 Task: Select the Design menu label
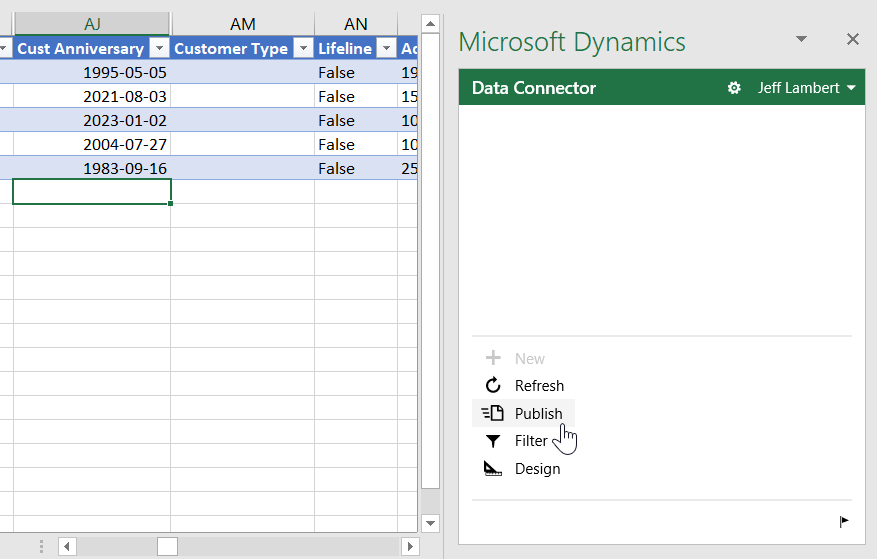click(x=537, y=469)
